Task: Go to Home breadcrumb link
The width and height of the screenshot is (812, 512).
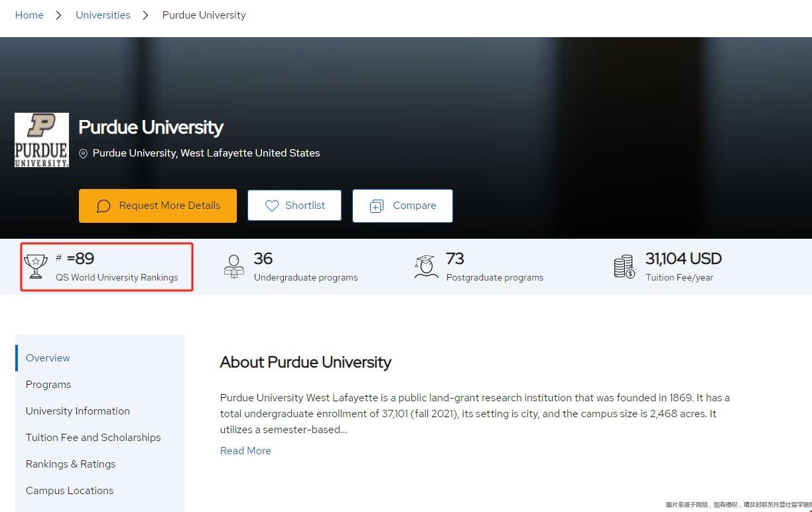Action: (x=29, y=15)
